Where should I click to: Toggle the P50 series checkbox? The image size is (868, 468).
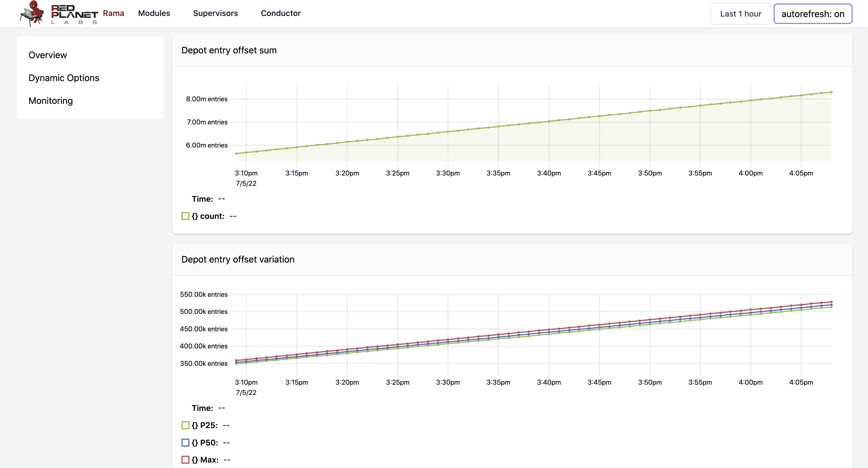point(185,442)
